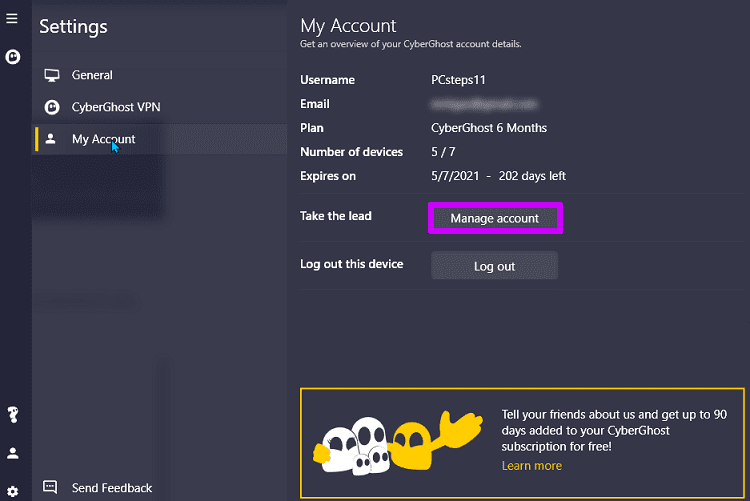
Task: Open the General settings section
Action: point(161,75)
